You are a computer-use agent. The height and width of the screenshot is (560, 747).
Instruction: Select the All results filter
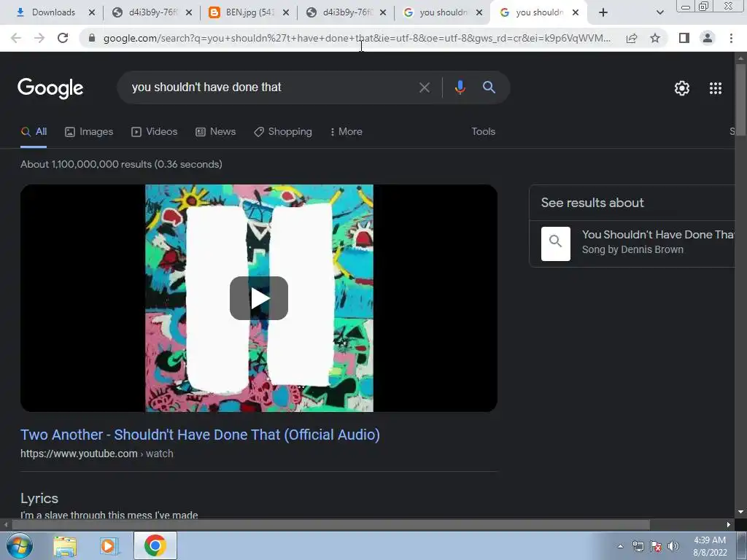[x=34, y=131]
